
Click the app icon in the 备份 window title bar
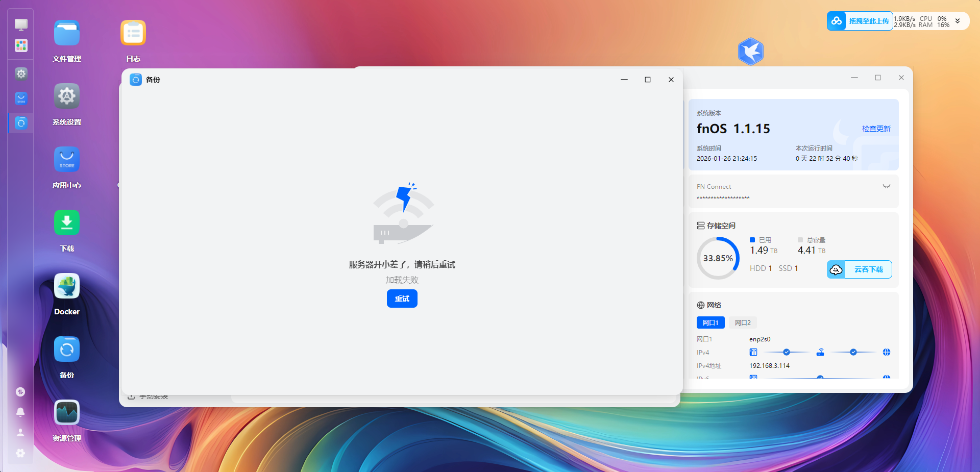click(x=136, y=80)
